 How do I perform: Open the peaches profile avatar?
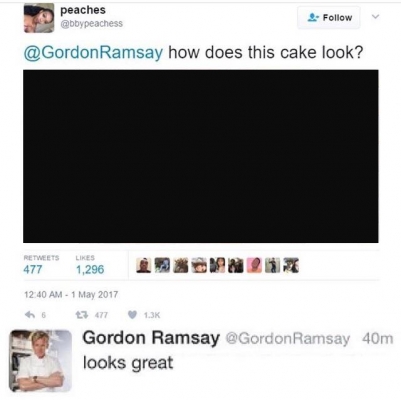click(x=39, y=18)
